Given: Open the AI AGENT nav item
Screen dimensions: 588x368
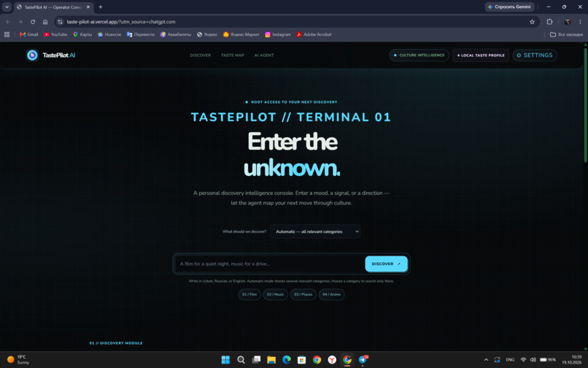Looking at the screenshot, I should tap(264, 55).
